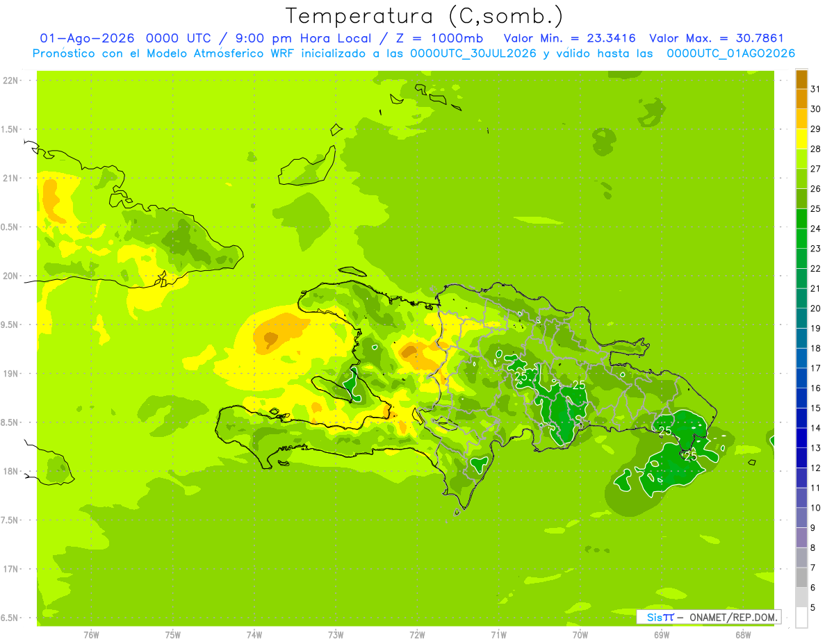Click the 'ONAMET/REP.DOM.' credit label
The image size is (834, 644).
[x=733, y=617]
